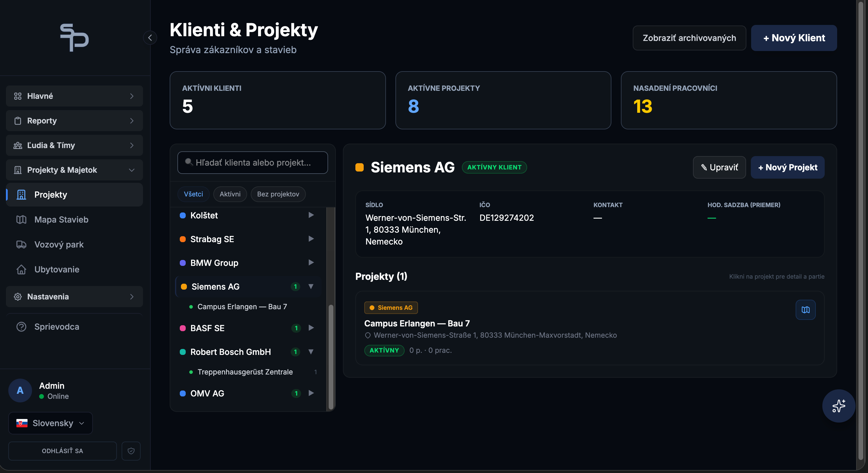Expand the OMV AG client row
This screenshot has height=473, width=868.
click(311, 393)
